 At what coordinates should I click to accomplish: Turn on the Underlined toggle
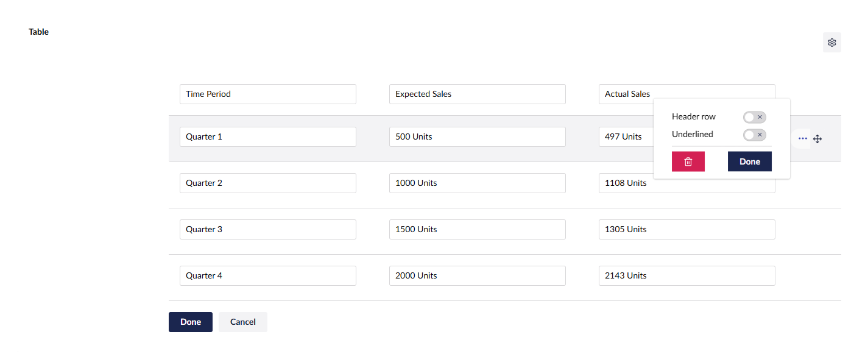(754, 135)
